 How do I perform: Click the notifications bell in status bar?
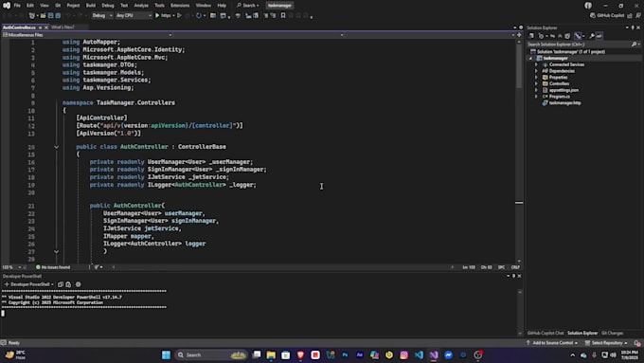click(637, 343)
